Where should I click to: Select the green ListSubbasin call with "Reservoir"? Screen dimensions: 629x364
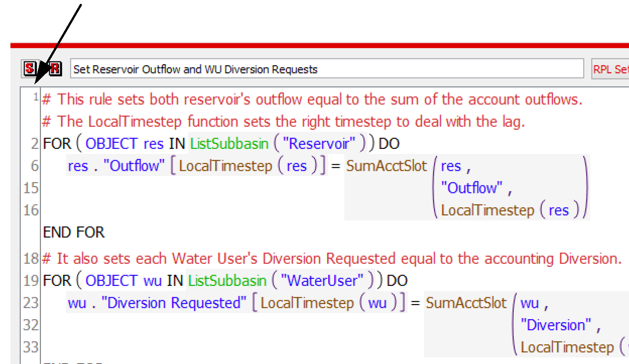pyautogui.click(x=229, y=144)
